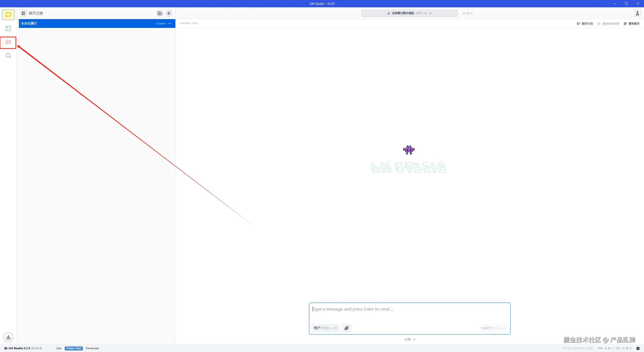The width and height of the screenshot is (644, 352).
Task: Start a new chat with plus
Action: pos(169,13)
